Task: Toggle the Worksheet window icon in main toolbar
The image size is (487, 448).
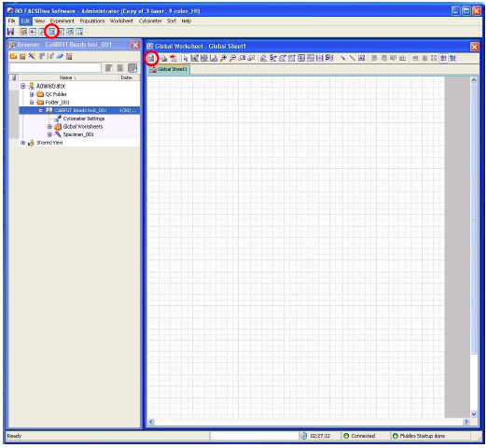Action: 51,32
